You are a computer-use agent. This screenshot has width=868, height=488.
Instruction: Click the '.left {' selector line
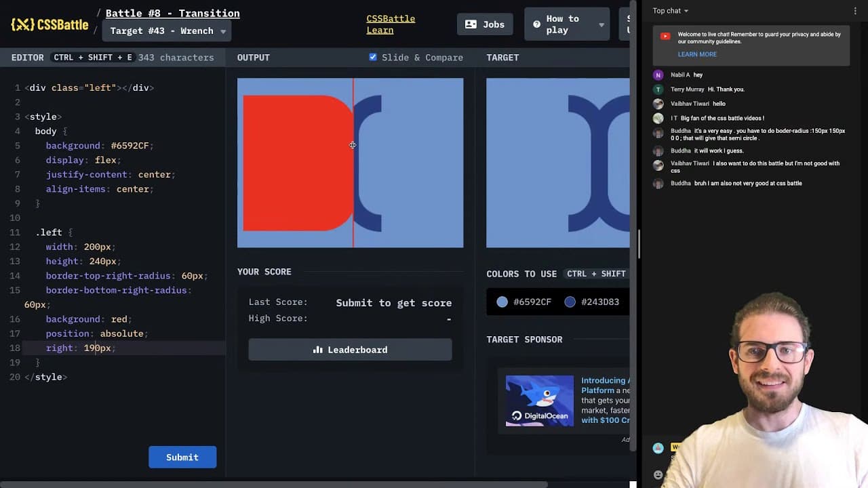point(54,232)
